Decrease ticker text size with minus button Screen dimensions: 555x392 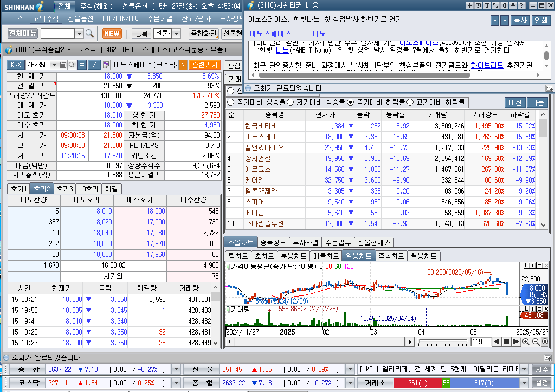pos(495,21)
